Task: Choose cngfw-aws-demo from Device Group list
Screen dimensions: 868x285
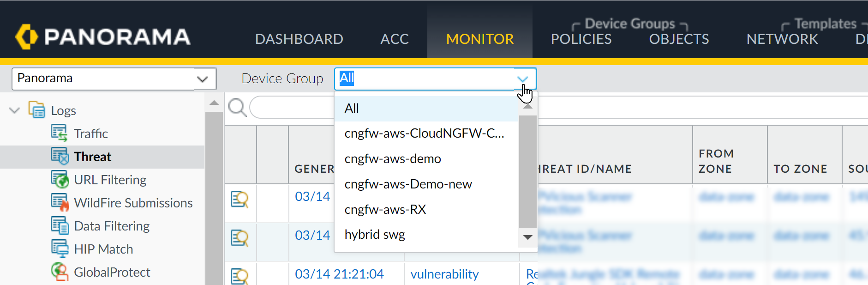Action: tap(393, 159)
